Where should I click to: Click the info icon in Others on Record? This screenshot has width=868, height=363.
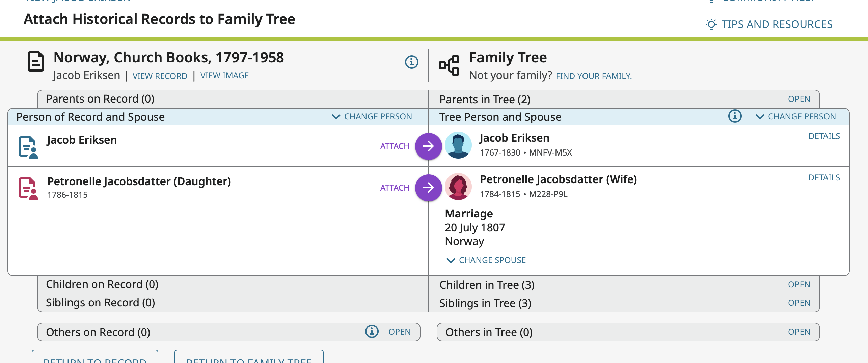point(372,332)
